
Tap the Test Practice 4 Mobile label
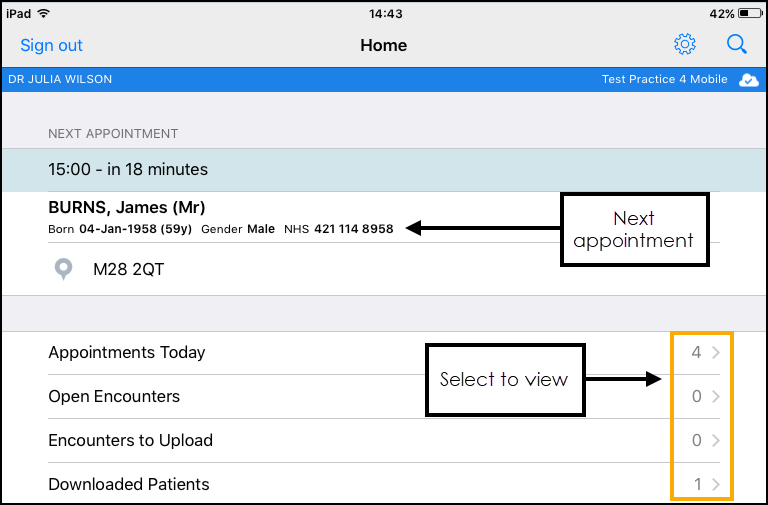(664, 80)
